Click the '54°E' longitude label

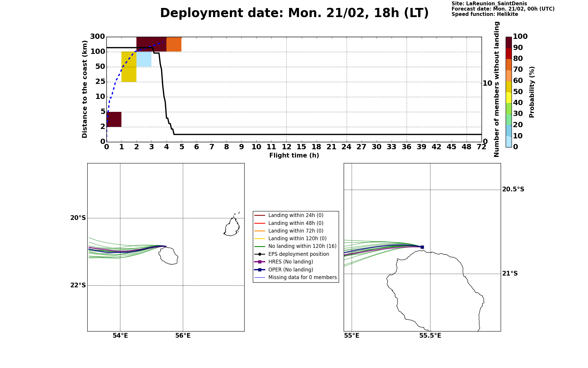pyautogui.click(x=120, y=336)
